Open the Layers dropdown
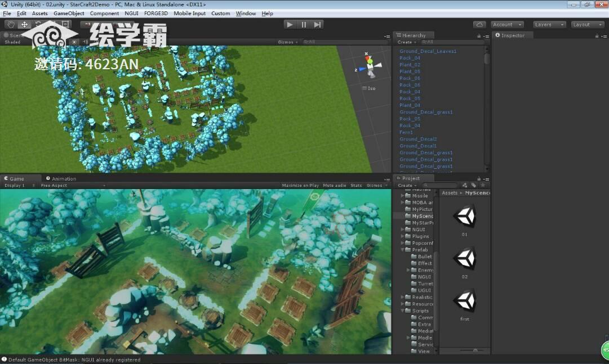 549,24
